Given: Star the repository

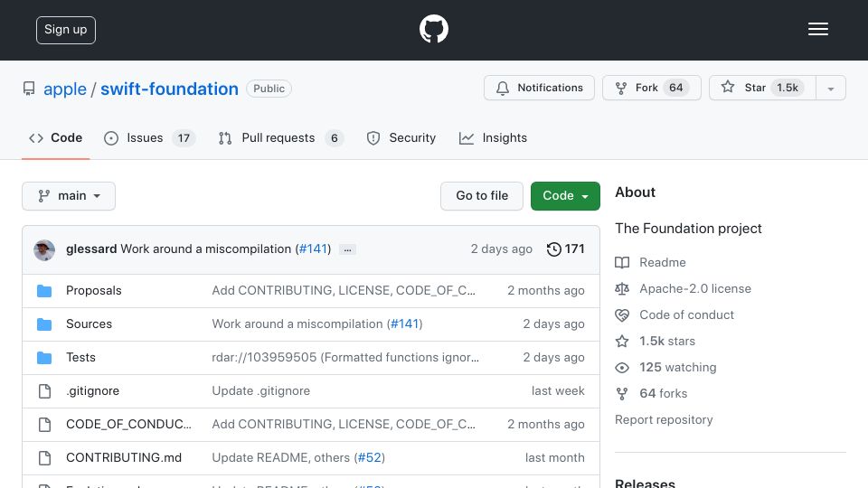Looking at the screenshot, I should pos(762,88).
